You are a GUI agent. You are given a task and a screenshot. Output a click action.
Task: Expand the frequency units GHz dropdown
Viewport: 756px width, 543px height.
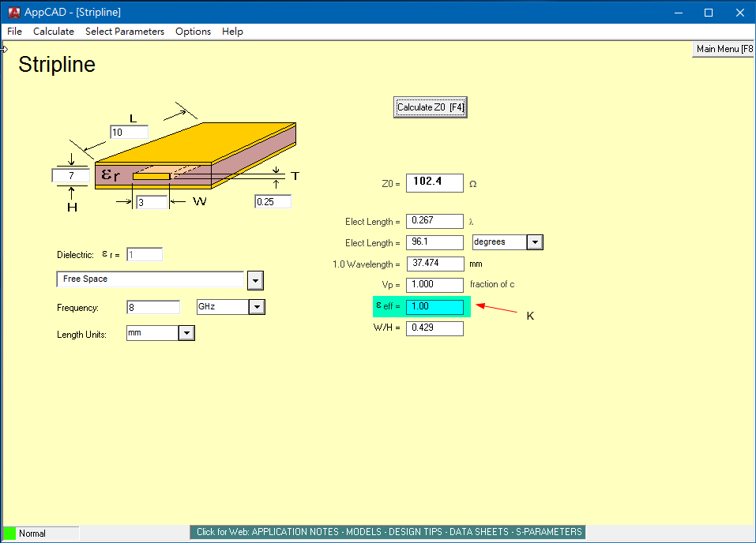pyautogui.click(x=257, y=307)
